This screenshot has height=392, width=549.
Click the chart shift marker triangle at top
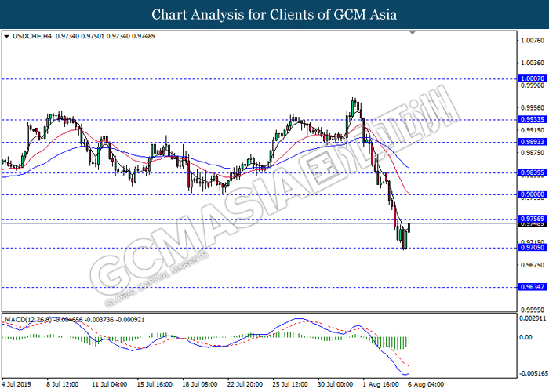point(413,33)
